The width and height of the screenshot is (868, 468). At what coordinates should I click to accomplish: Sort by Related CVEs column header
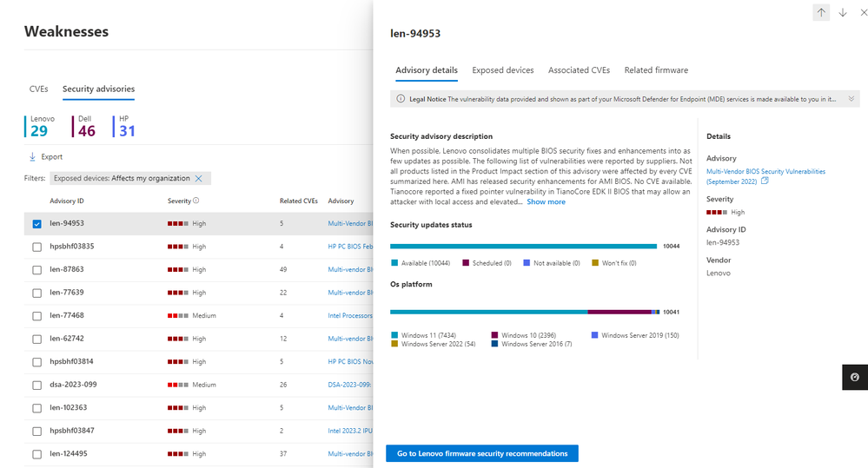click(x=298, y=201)
